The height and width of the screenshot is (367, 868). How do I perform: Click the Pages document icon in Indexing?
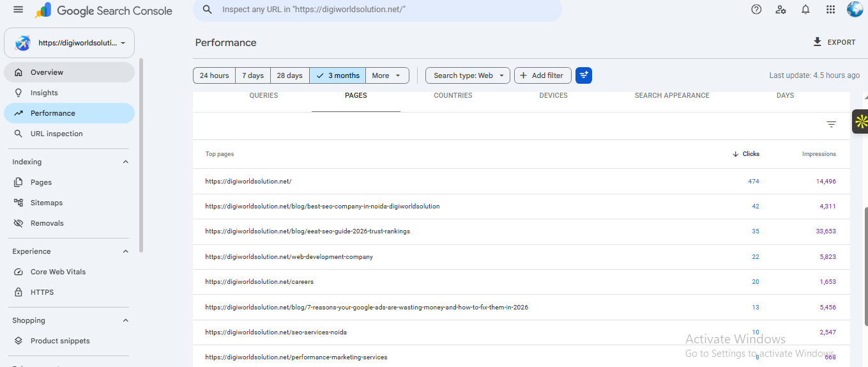(x=19, y=182)
